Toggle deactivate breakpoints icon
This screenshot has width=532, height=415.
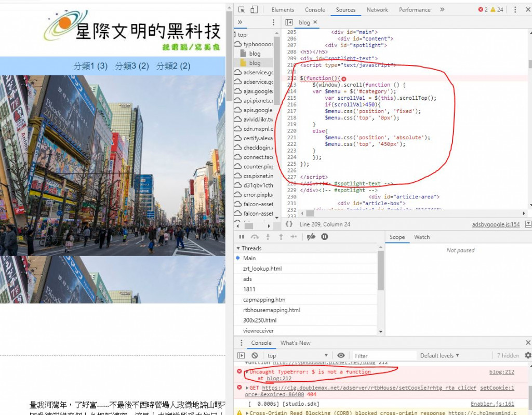click(x=311, y=236)
